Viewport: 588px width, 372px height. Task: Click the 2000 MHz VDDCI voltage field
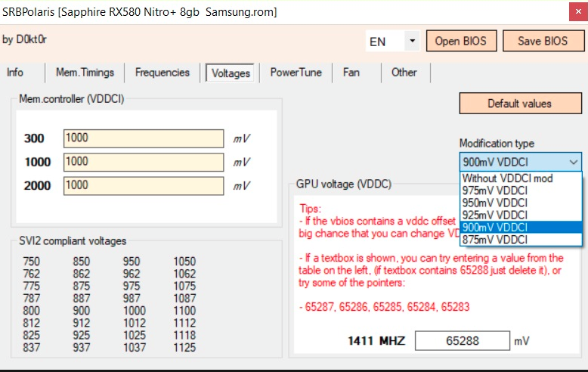[144, 185]
